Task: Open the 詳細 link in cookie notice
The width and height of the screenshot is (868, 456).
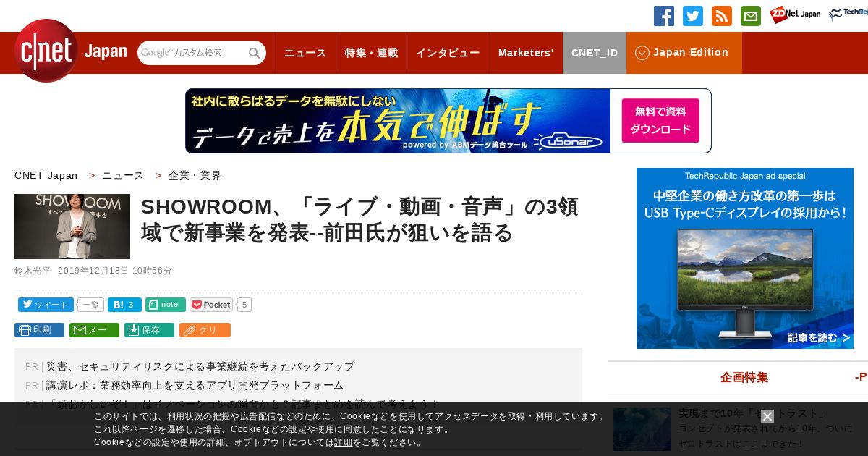Action: point(344,442)
